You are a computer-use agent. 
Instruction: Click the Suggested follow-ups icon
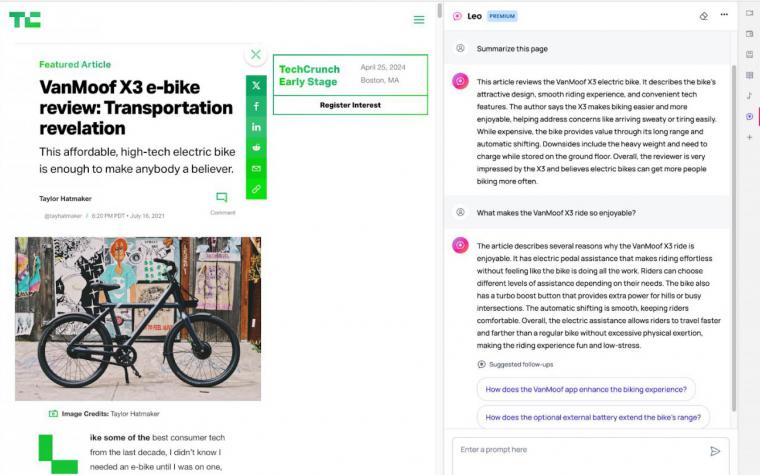coord(481,364)
